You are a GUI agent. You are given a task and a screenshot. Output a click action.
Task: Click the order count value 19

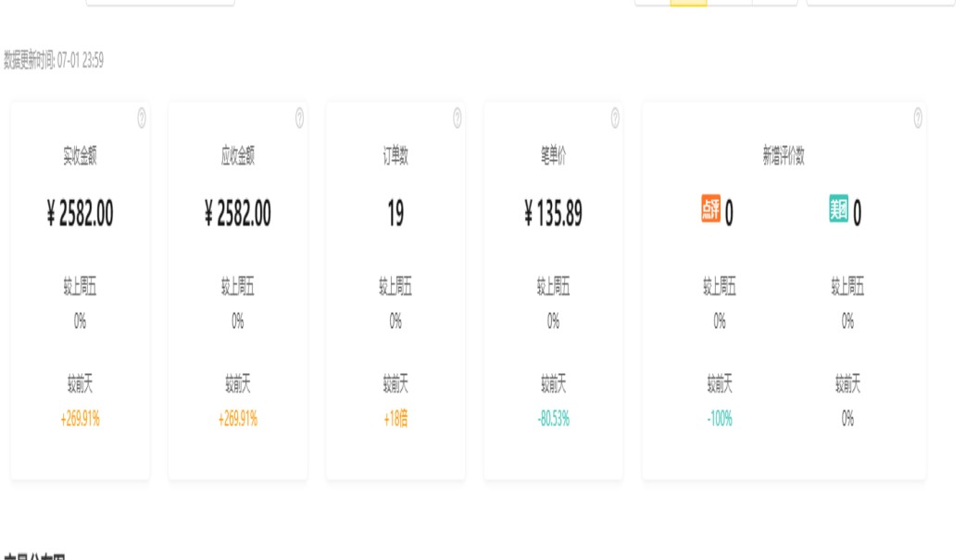[395, 215]
